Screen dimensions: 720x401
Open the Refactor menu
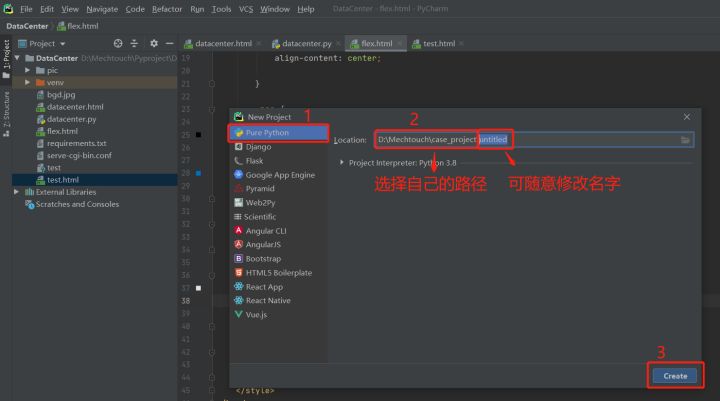pyautogui.click(x=167, y=9)
